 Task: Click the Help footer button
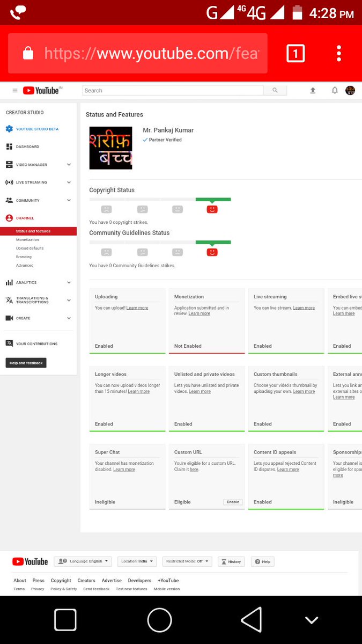coord(263,561)
